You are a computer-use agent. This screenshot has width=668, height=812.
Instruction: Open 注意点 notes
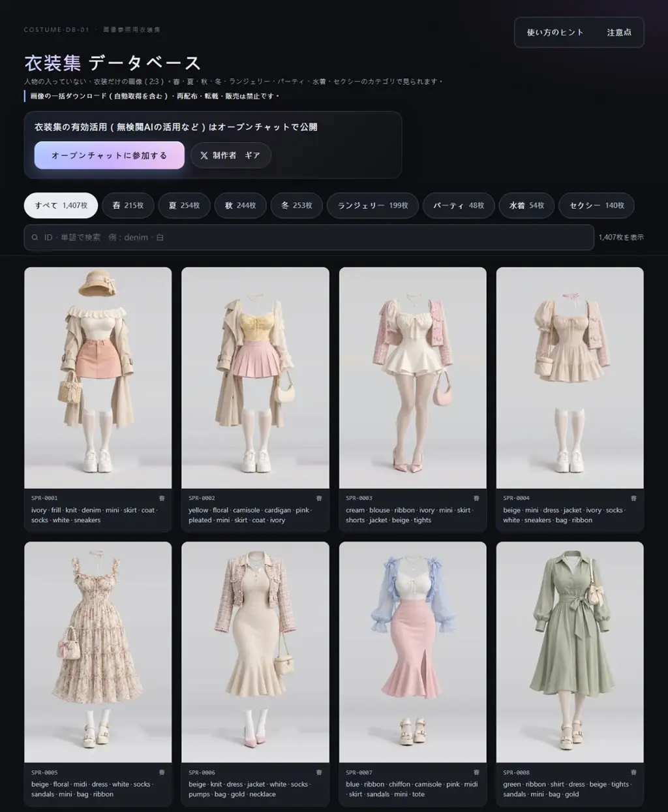coord(619,32)
